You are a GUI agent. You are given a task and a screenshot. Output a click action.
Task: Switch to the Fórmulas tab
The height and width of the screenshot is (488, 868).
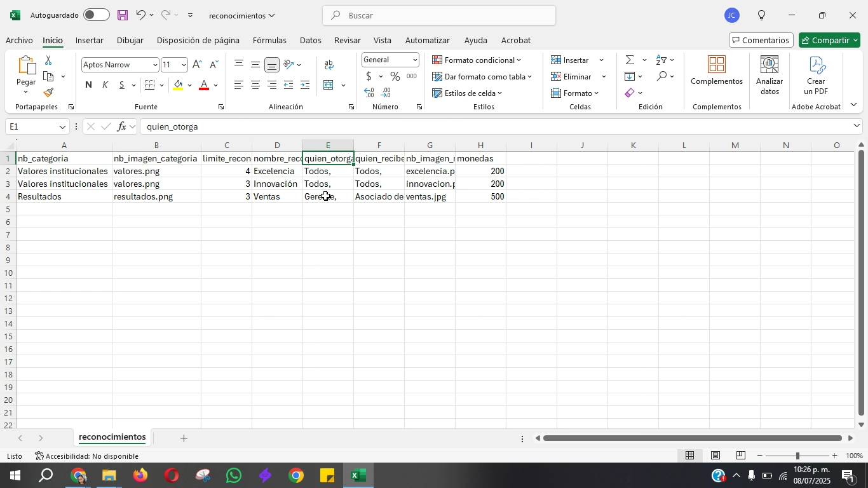(x=269, y=40)
